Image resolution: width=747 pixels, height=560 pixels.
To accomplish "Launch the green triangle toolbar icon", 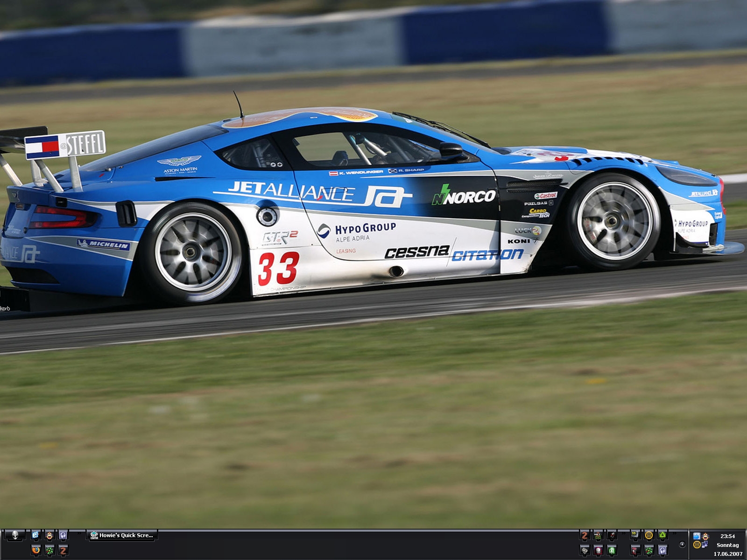I will coord(662,535).
